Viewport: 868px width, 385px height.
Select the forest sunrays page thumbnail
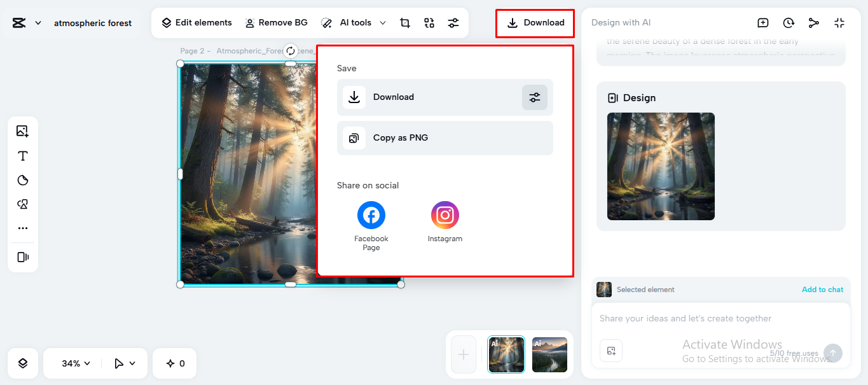[x=506, y=354]
